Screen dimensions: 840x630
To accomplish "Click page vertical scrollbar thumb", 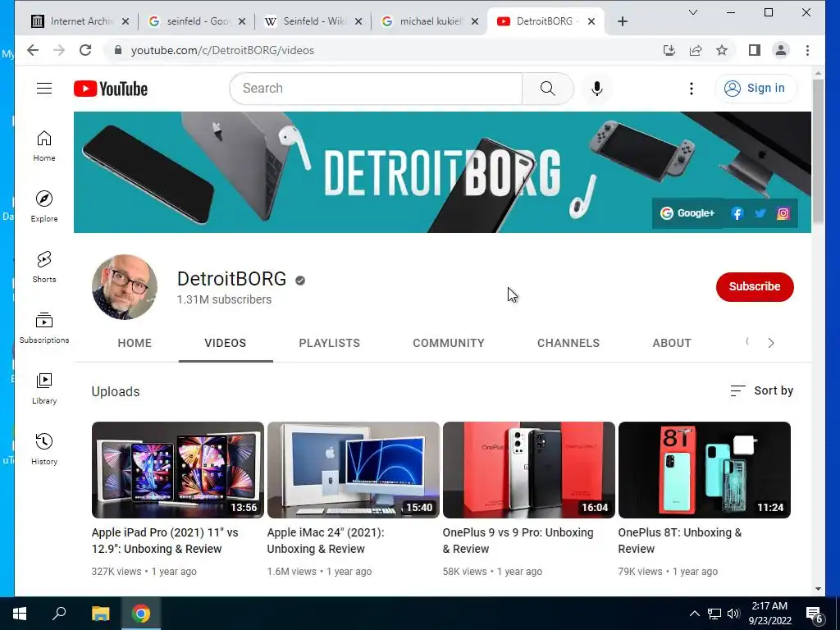I will coord(818,151).
